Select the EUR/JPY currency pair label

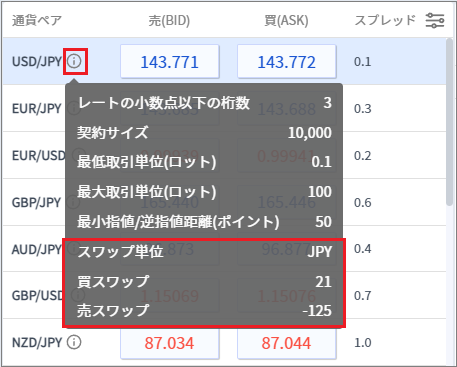37,109
